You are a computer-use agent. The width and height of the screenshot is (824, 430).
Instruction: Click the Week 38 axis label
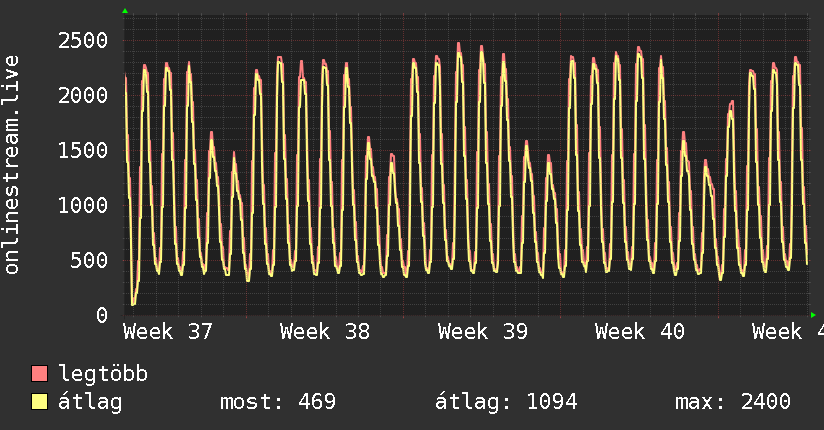[325, 332]
